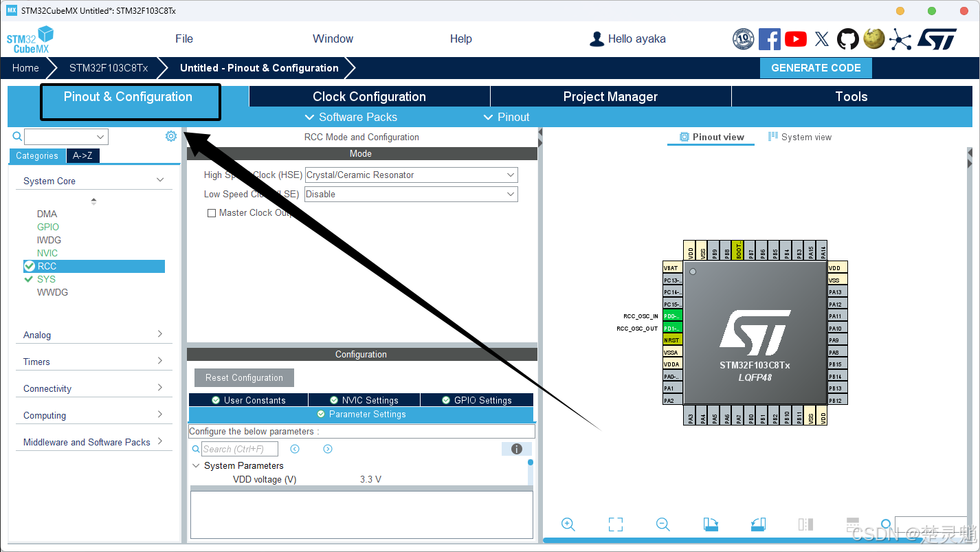The height and width of the screenshot is (552, 980).
Task: Open the ST community network icon
Action: coord(900,39)
